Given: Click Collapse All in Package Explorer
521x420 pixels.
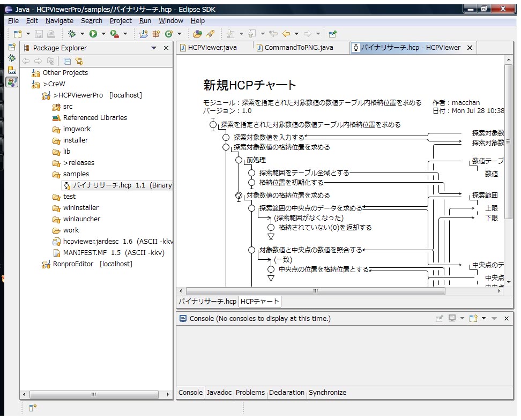Looking at the screenshot, I should (68, 61).
